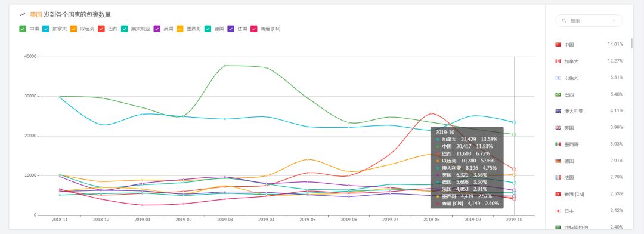Click the Canada flag icon in list
The height and width of the screenshot is (234, 644).
pyautogui.click(x=558, y=61)
